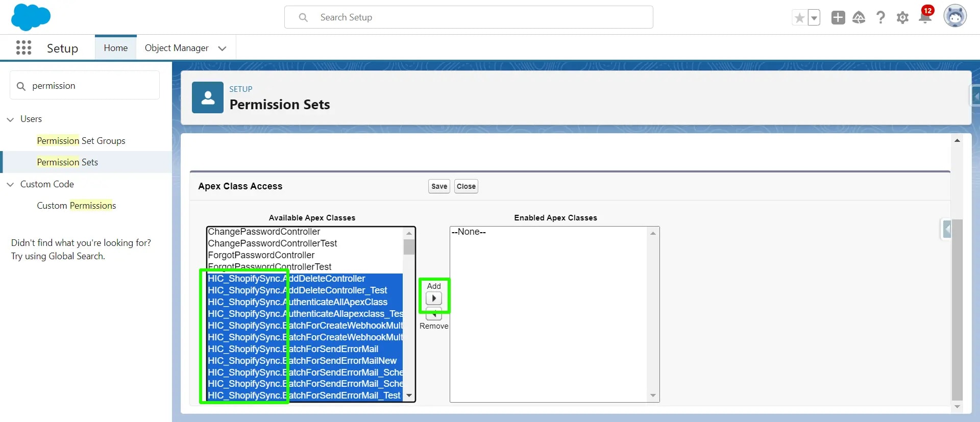Image resolution: width=980 pixels, height=422 pixels.
Task: Open the Object Manager tab
Action: pyautogui.click(x=177, y=48)
